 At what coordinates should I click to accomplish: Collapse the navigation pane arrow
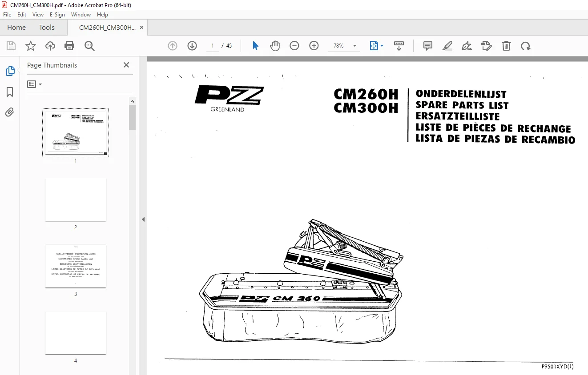pyautogui.click(x=143, y=219)
